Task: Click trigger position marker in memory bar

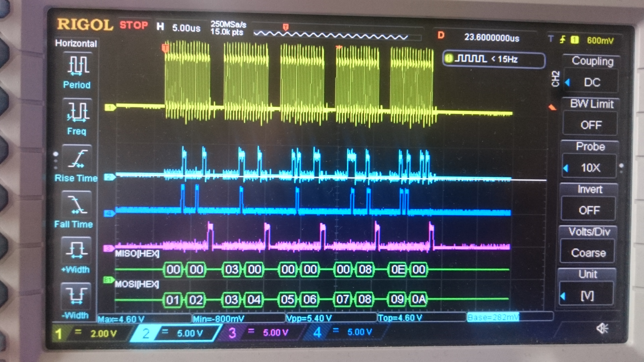Action: 285,27
